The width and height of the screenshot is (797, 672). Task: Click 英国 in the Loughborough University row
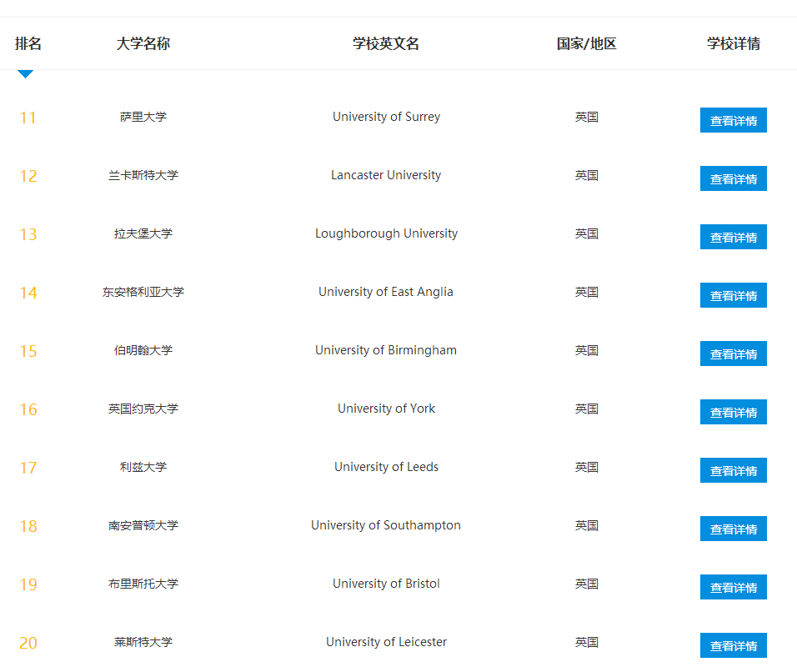[x=587, y=233]
